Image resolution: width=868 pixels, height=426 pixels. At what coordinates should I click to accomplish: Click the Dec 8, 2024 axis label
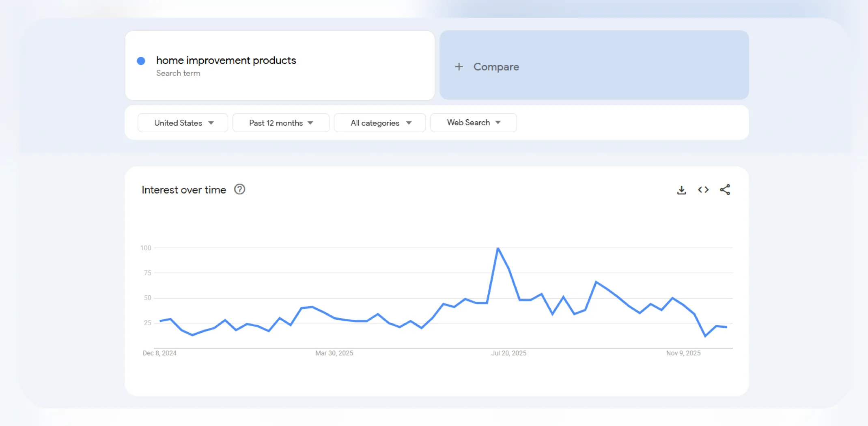[159, 353]
